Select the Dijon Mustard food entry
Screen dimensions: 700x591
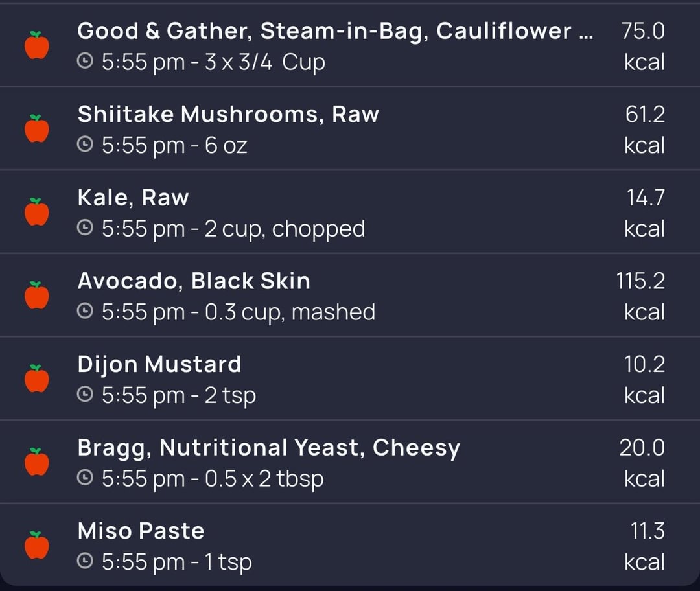tap(159, 364)
